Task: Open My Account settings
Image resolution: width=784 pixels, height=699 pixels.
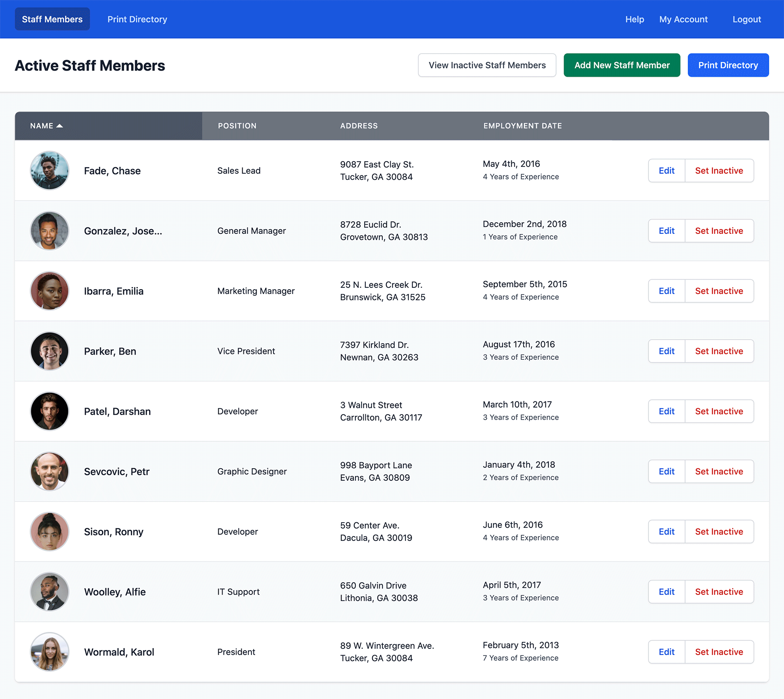Action: [x=683, y=19]
